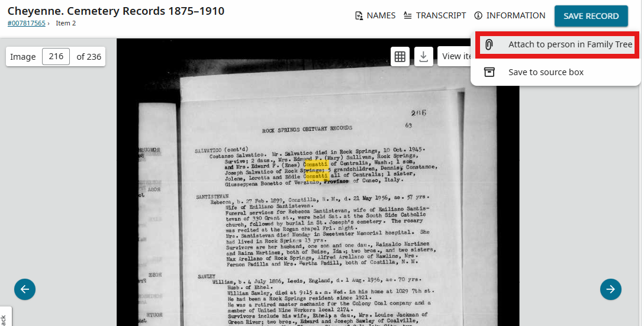
Task: Go to the next image
Action: 611,289
